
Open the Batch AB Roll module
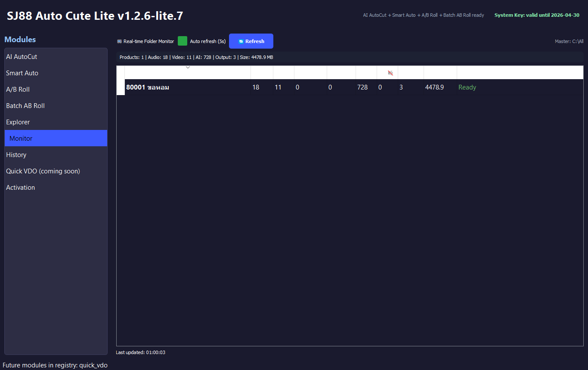pos(25,106)
